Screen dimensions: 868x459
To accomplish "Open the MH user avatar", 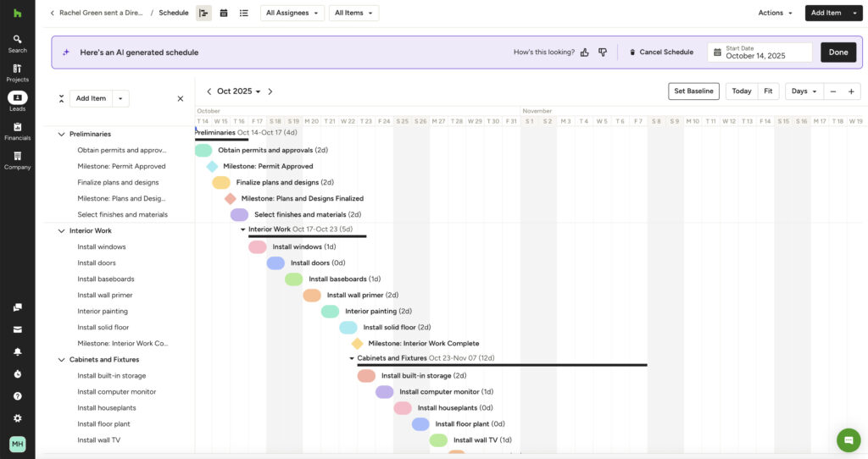I will tap(17, 444).
